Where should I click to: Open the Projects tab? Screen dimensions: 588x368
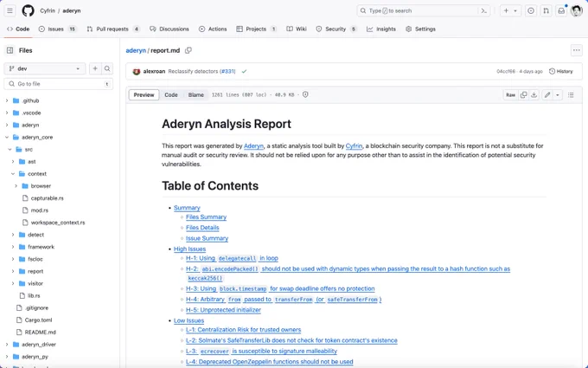(x=257, y=29)
